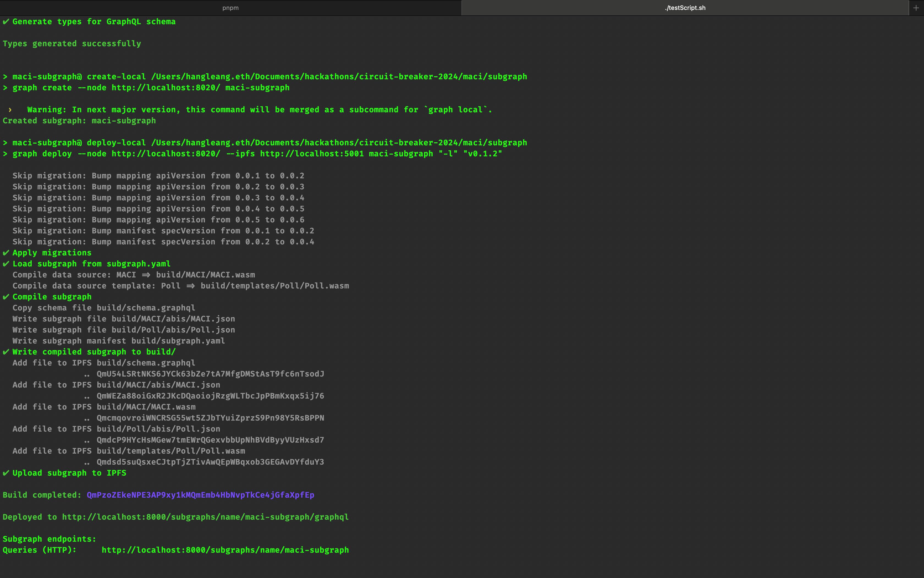Click the 'maci-subgraph@ create-local' script line
This screenshot has height=578, width=924.
[x=265, y=77]
